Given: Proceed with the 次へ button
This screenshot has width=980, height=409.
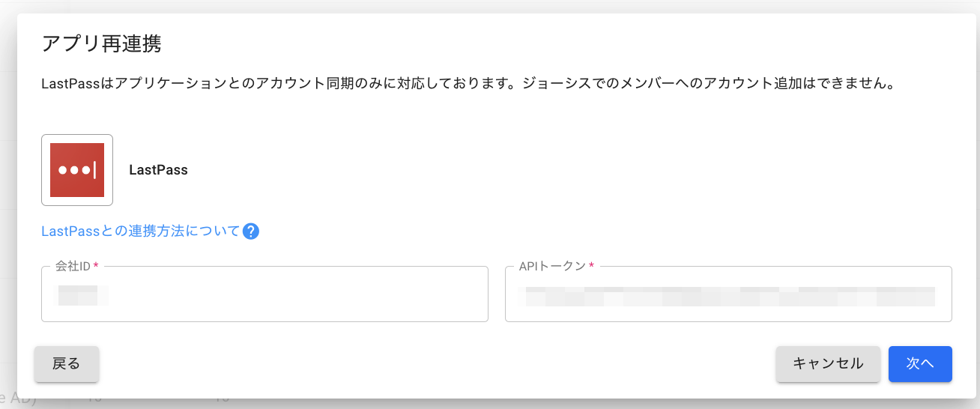Looking at the screenshot, I should 919,364.
